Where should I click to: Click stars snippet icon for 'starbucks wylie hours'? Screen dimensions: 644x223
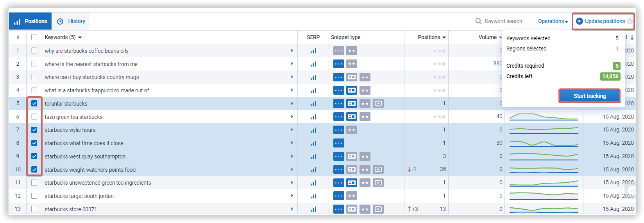352,130
